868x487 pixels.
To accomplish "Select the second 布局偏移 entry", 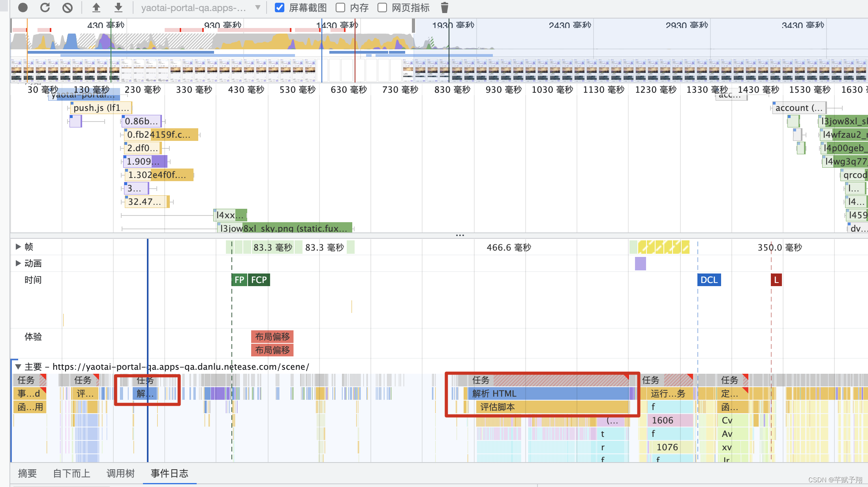I will pos(272,350).
